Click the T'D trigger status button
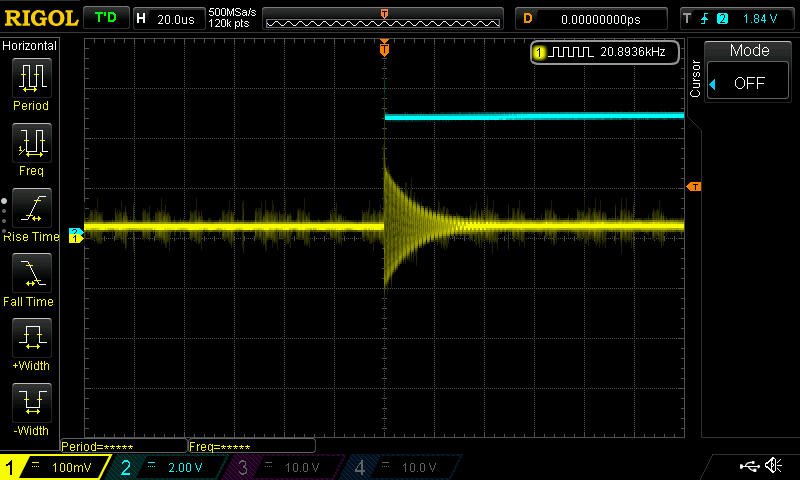 [x=104, y=18]
